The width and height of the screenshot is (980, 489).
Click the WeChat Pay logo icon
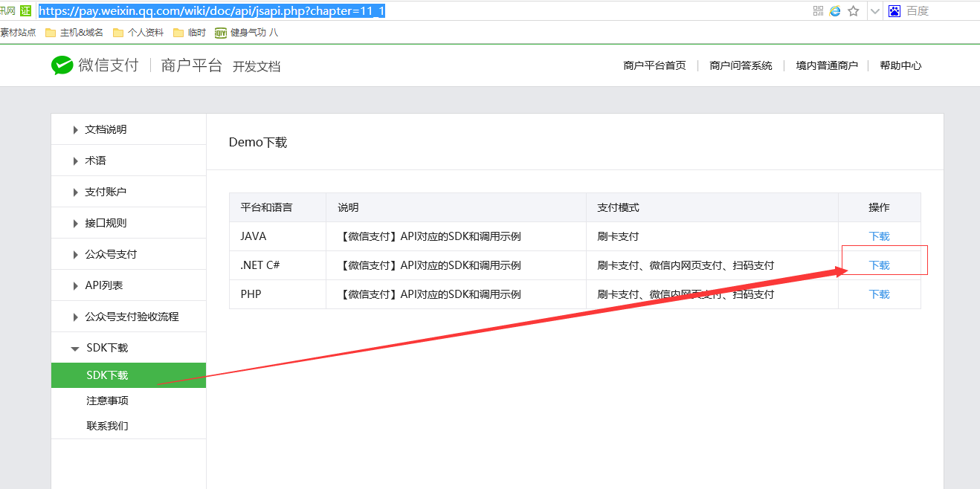pyautogui.click(x=62, y=65)
